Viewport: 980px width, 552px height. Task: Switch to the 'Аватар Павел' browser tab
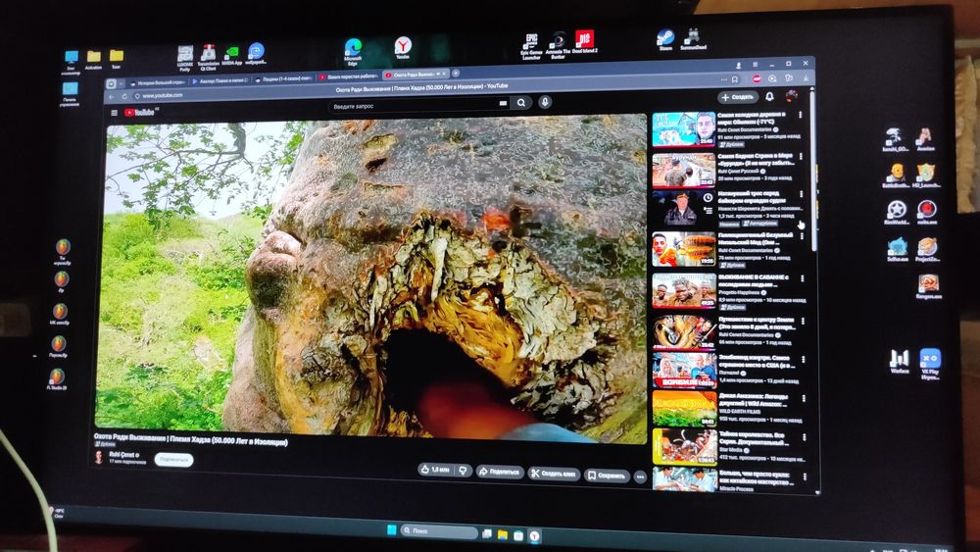(x=220, y=80)
